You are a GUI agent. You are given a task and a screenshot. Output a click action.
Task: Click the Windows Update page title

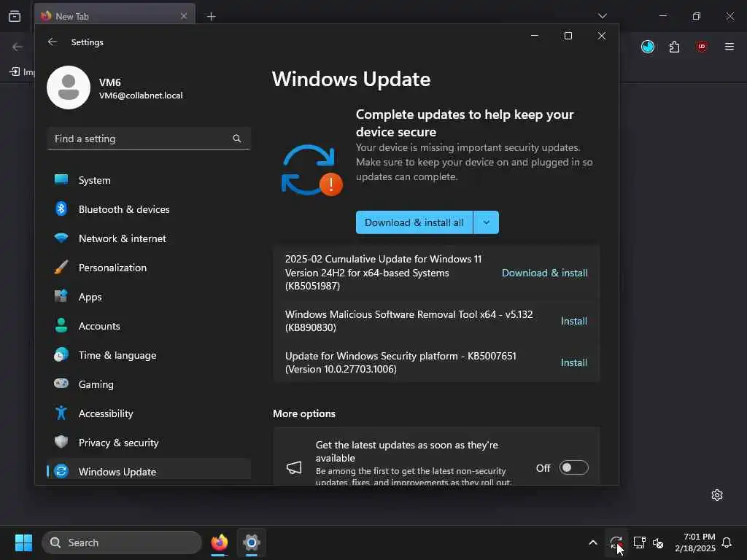(351, 79)
